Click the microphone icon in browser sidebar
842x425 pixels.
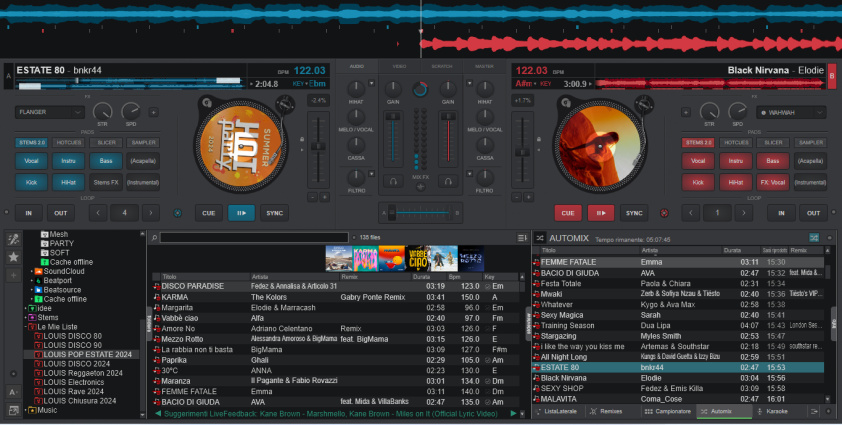coord(13,239)
